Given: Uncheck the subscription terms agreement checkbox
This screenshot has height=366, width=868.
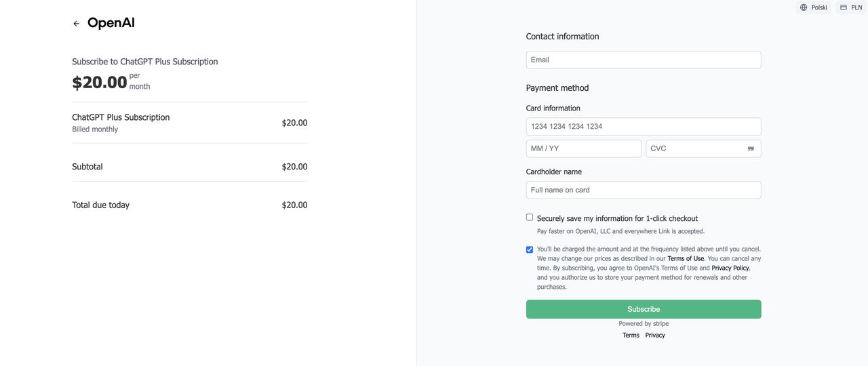Looking at the screenshot, I should click(x=530, y=249).
